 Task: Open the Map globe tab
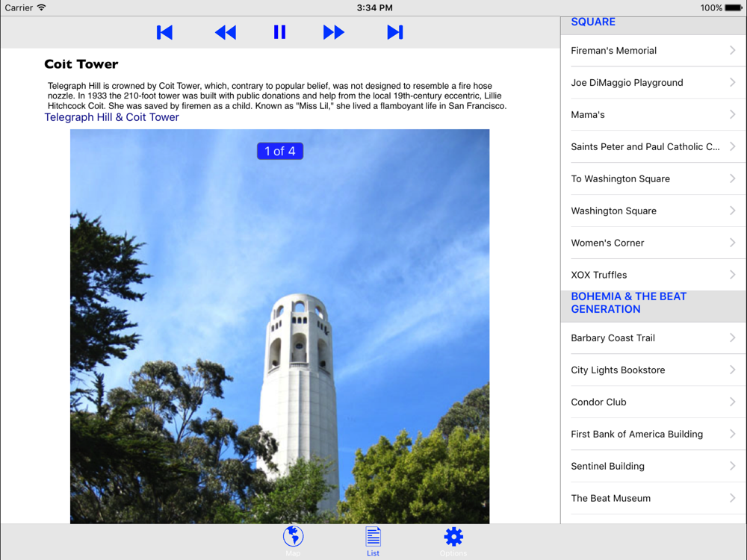pyautogui.click(x=293, y=541)
